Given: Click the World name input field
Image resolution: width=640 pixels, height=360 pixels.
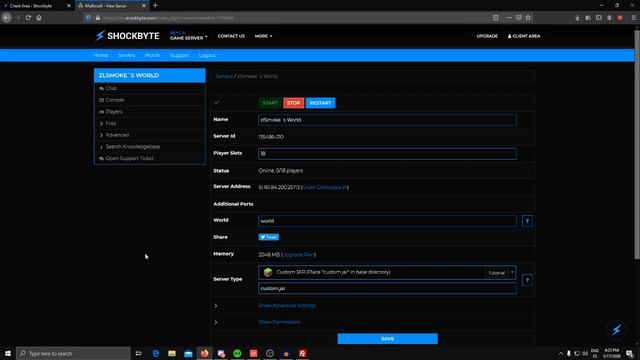Looking at the screenshot, I should 387,221.
